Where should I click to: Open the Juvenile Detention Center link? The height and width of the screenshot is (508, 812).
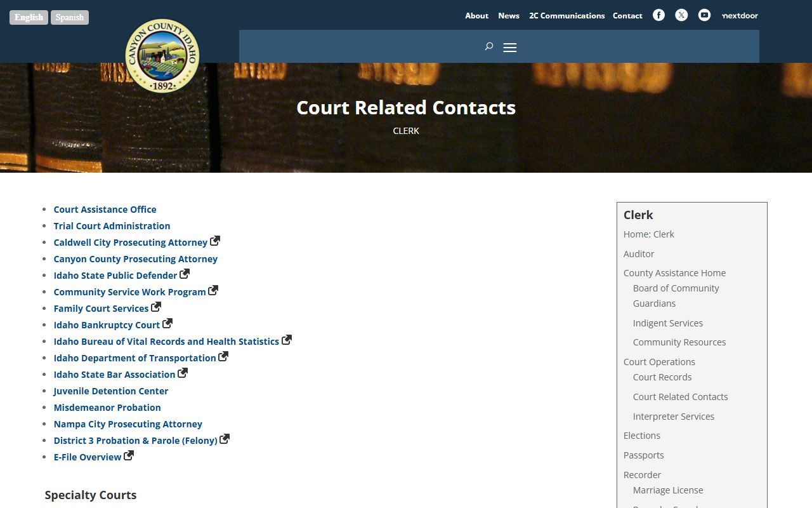pyautogui.click(x=111, y=391)
